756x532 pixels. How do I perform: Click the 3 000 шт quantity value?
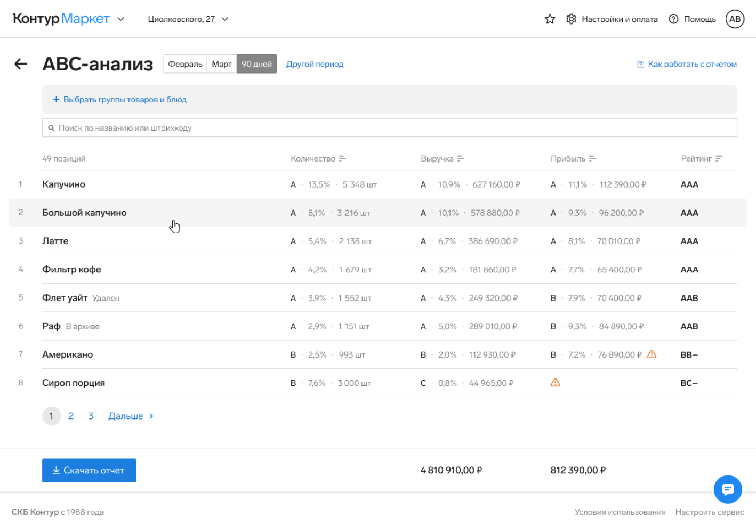(354, 383)
